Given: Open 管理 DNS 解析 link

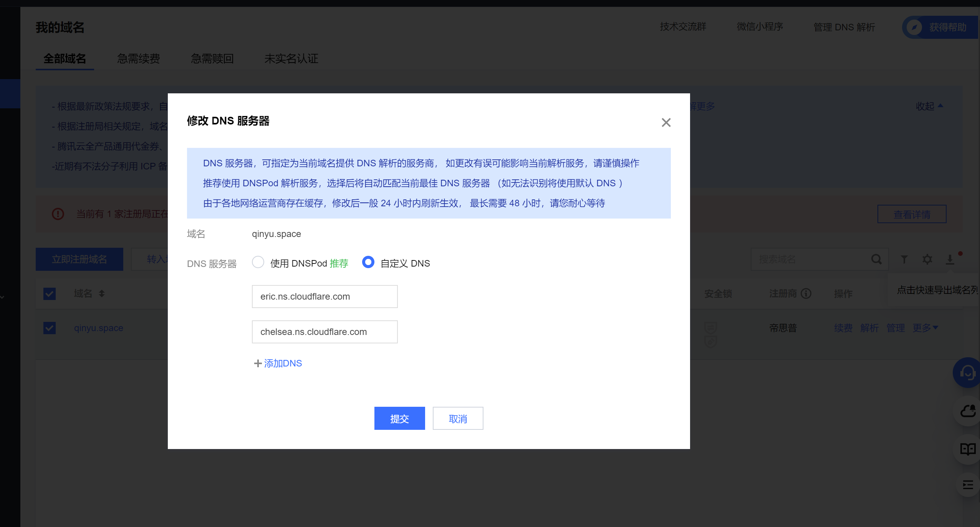Looking at the screenshot, I should click(844, 27).
